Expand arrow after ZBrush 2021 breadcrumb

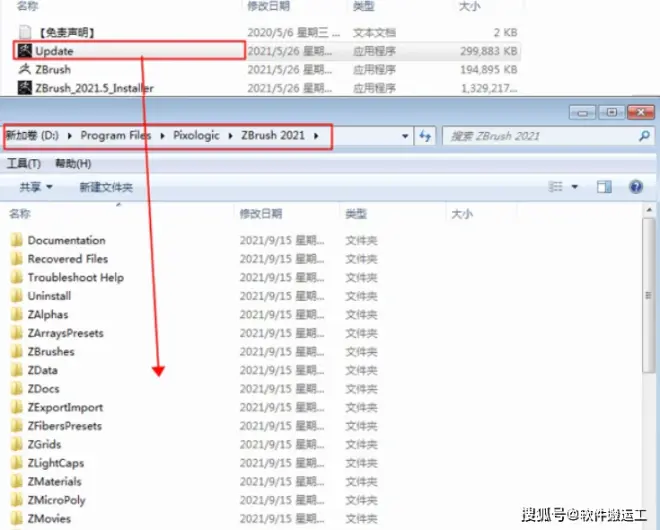pyautogui.click(x=316, y=136)
